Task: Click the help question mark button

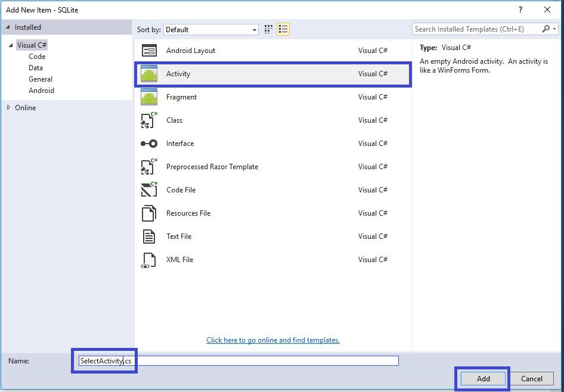Action: pos(520,10)
